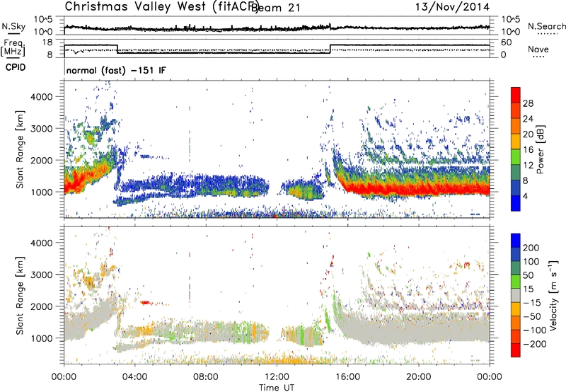Click the 'N.Search' legend label
This screenshot has width=566, height=392.
click(546, 26)
